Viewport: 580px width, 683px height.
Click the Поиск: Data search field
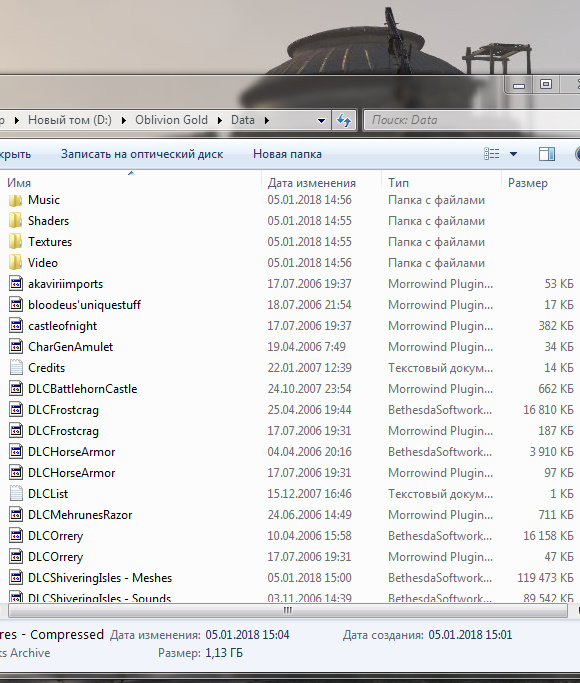tap(472, 120)
